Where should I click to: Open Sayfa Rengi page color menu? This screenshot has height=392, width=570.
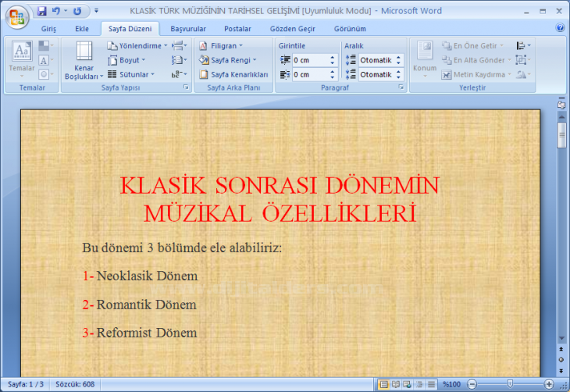228,60
